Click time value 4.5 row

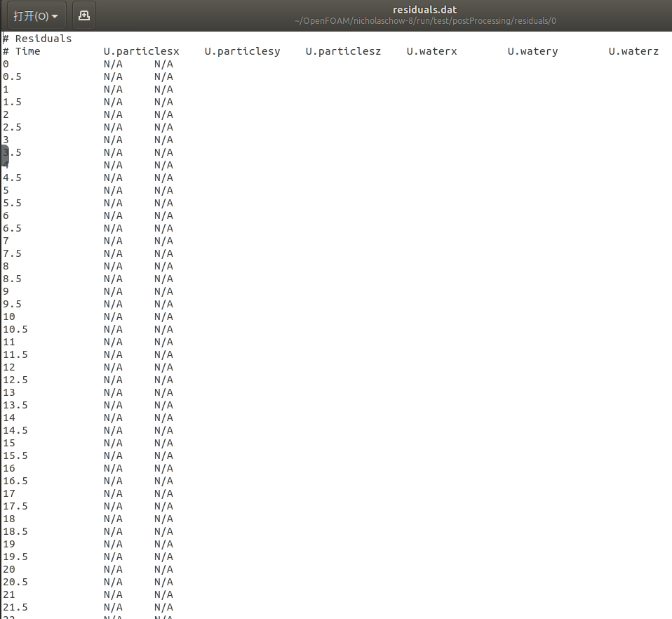click(12, 178)
